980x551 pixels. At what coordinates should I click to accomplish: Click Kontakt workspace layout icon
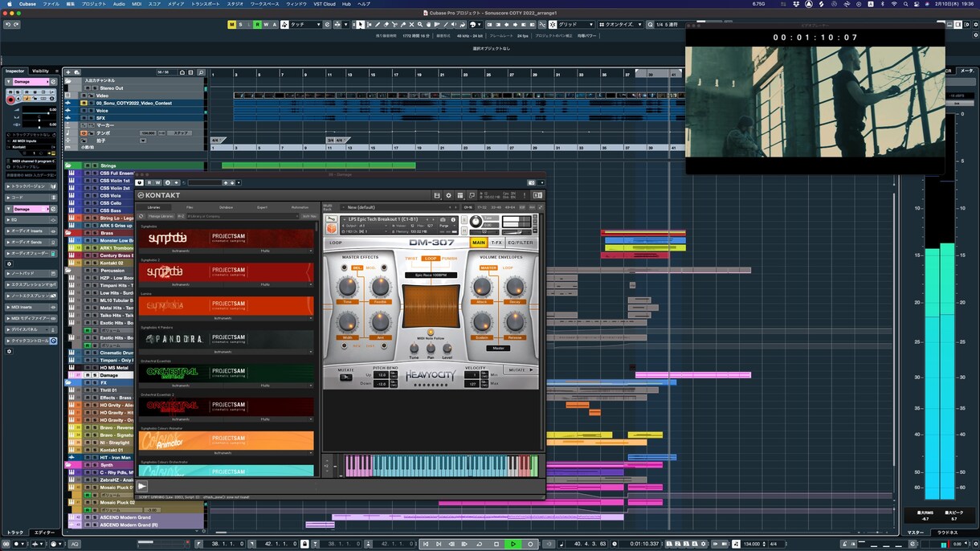[x=461, y=195]
